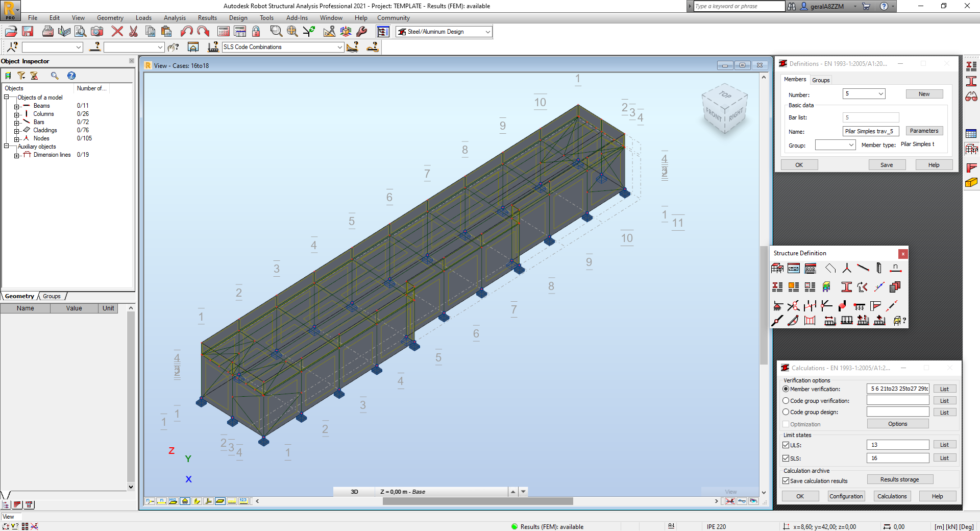Open the calculator icon in the toolbar
Screen dimensions: 980x531
[224, 32]
